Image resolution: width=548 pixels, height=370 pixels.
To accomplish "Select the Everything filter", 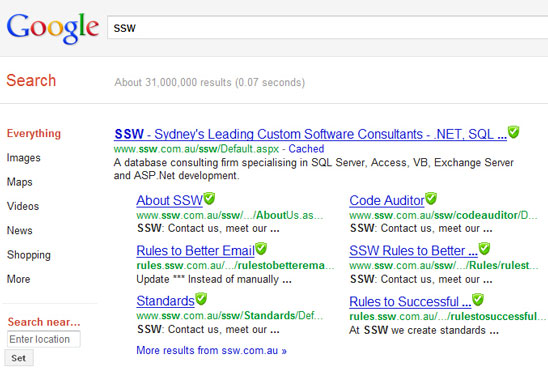I will pos(34,133).
